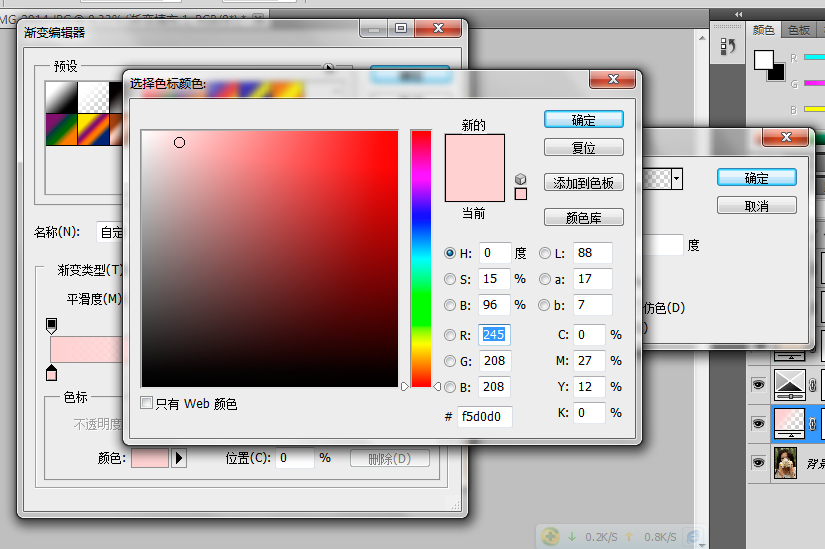Screen dimensions: 825x549
Task: Click the C cyan percentage field
Action: point(589,335)
